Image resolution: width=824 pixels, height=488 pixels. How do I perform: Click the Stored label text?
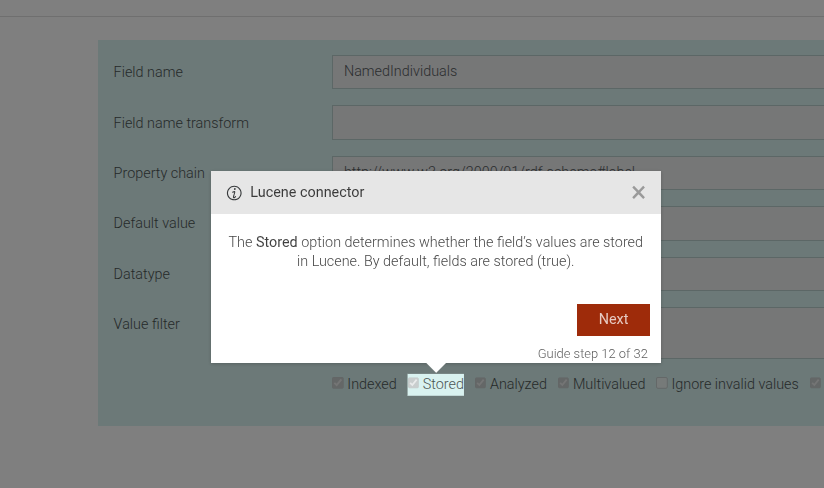(x=443, y=384)
